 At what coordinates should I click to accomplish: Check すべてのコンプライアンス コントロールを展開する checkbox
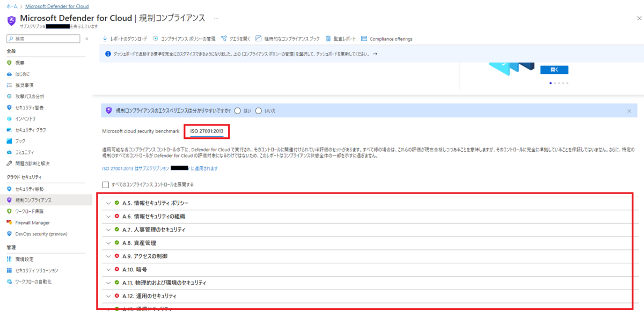[106, 184]
